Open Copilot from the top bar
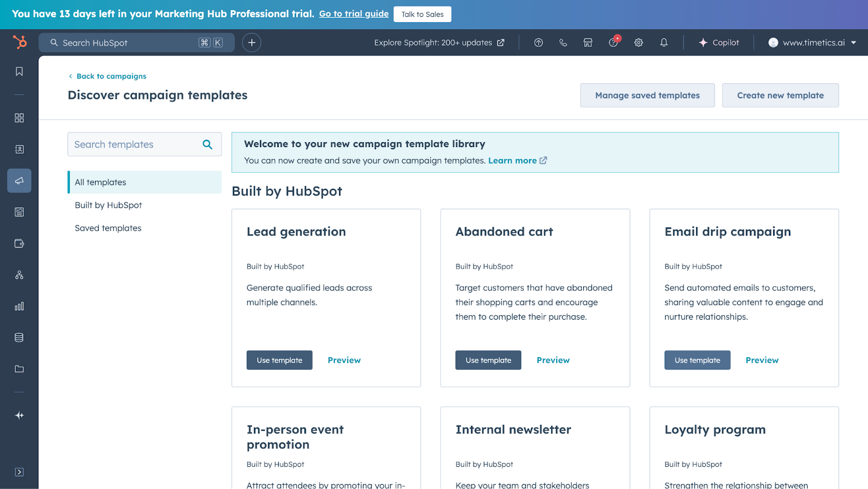 [719, 42]
